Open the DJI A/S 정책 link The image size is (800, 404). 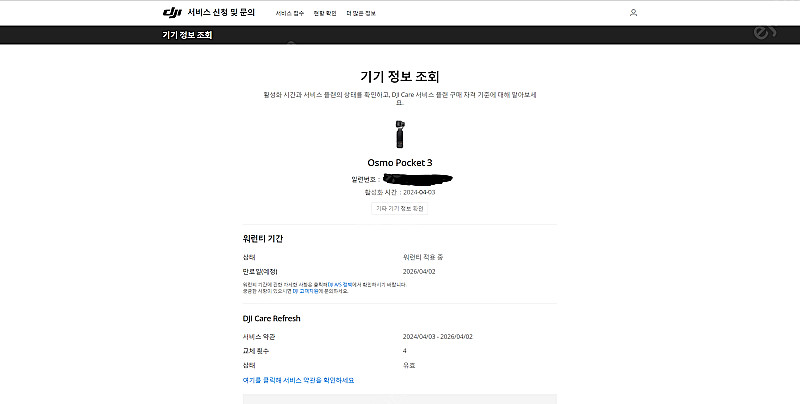click(339, 285)
